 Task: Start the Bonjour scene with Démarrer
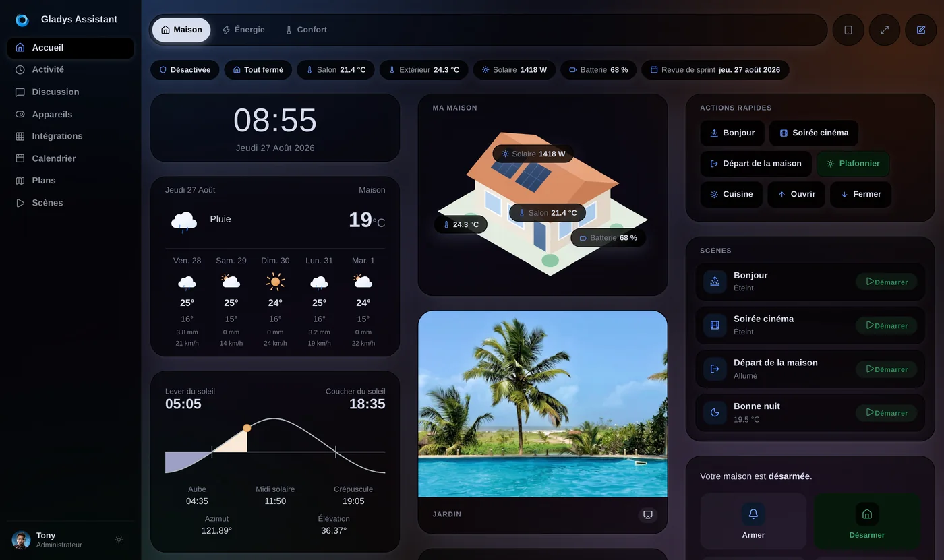click(887, 282)
